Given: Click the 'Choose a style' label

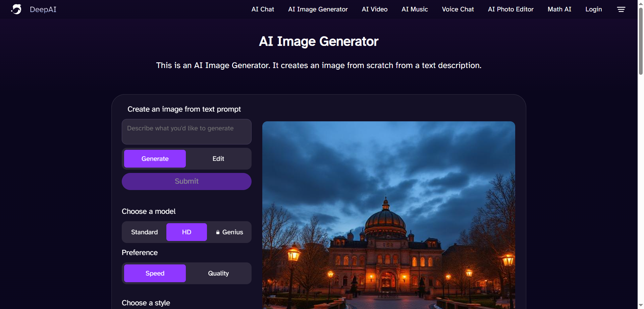Looking at the screenshot, I should point(146,303).
